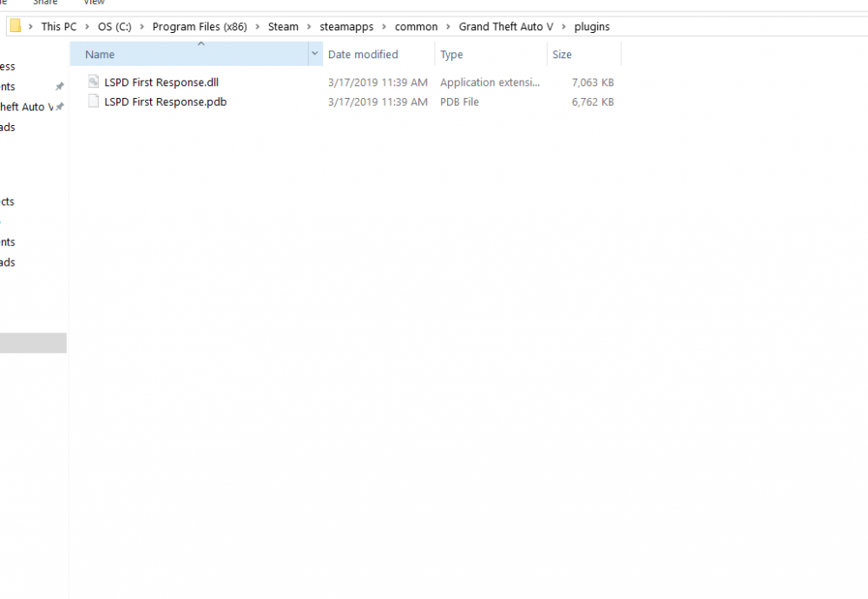
Task: Go to common folder breadcrumb
Action: click(417, 27)
